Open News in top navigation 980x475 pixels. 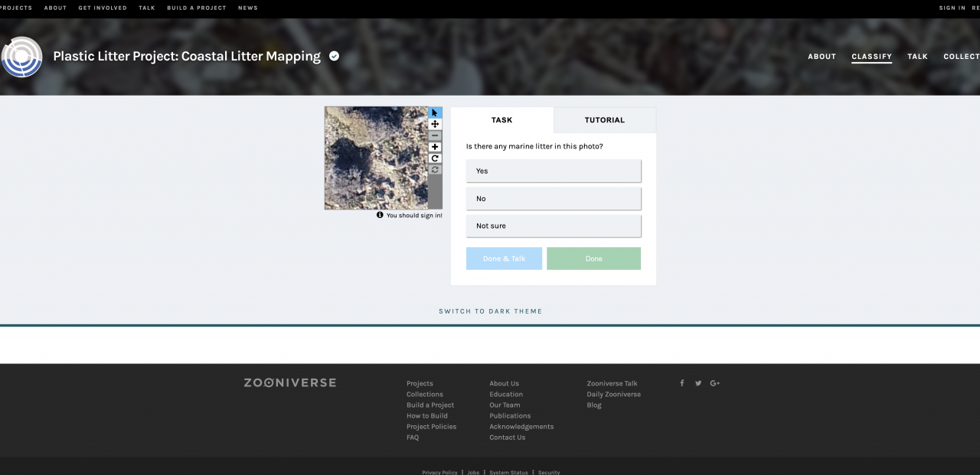tap(248, 8)
